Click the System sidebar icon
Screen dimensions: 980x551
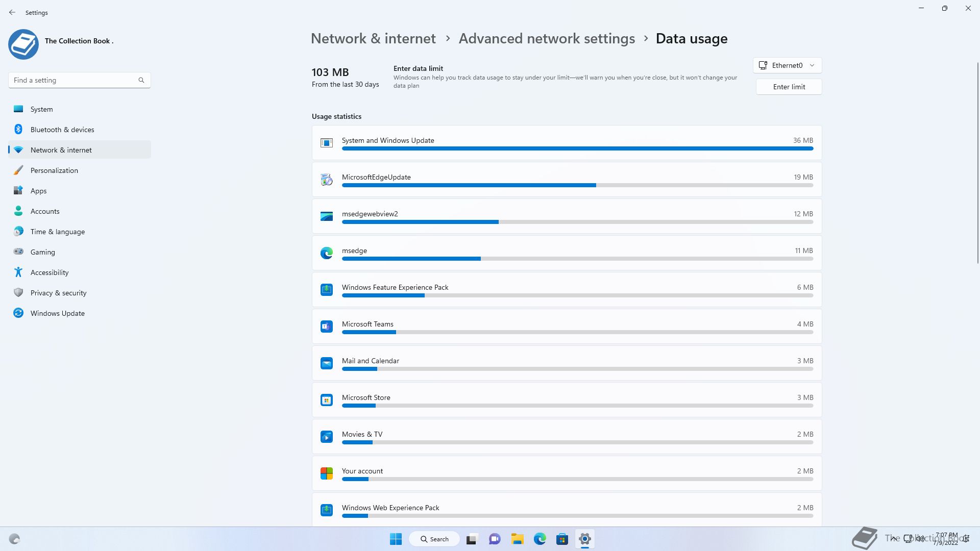[x=18, y=109]
